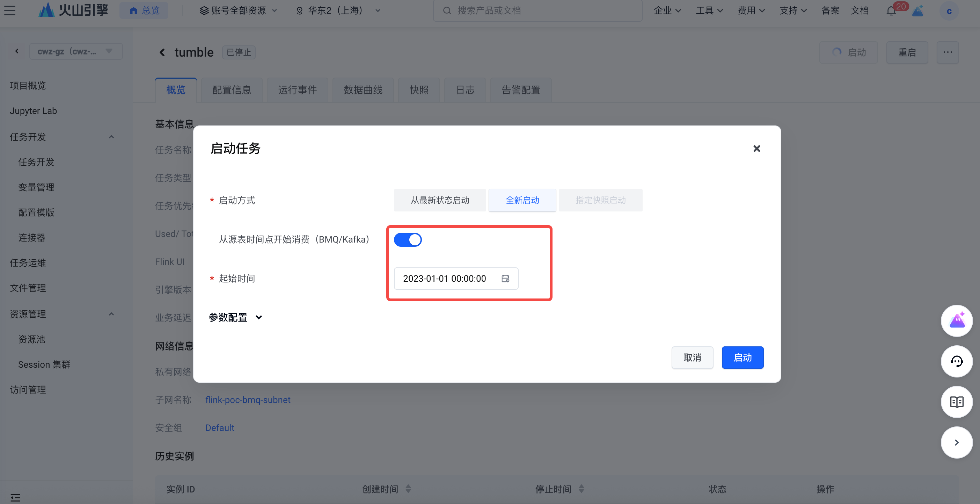Switch to the 配置信息 tab
This screenshot has width=980, height=504.
click(x=232, y=90)
